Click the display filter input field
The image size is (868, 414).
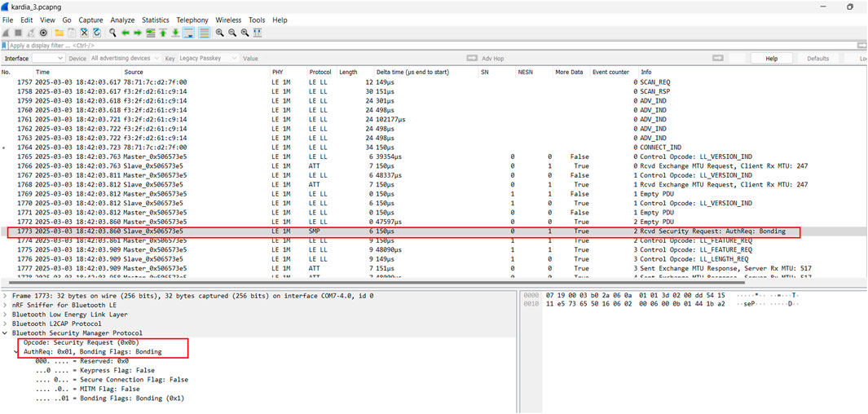coord(408,46)
